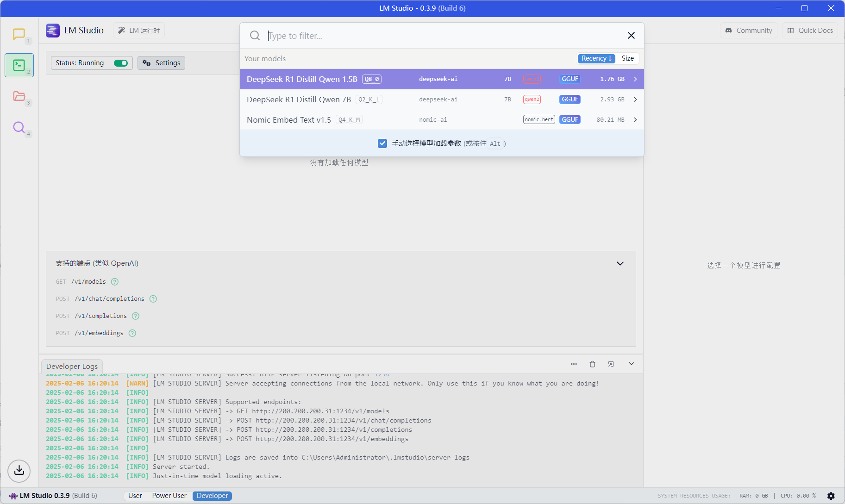
Task: Click the /v1/embeddings endpoint path
Action: pyautogui.click(x=99, y=333)
